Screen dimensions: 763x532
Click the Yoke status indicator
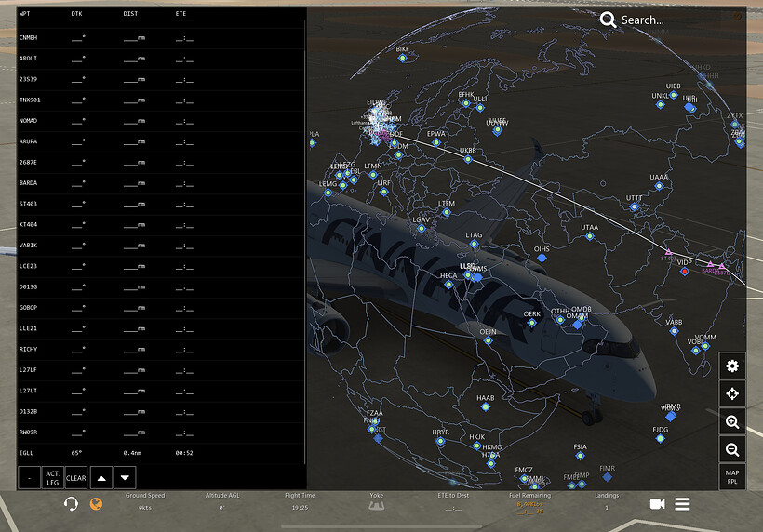pyautogui.click(x=376, y=501)
